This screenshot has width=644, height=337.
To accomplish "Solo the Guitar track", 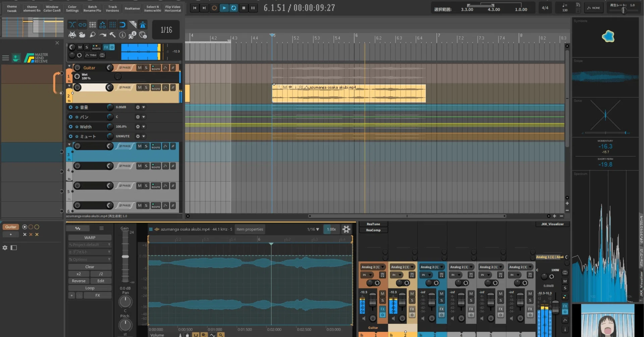I will pos(146,68).
